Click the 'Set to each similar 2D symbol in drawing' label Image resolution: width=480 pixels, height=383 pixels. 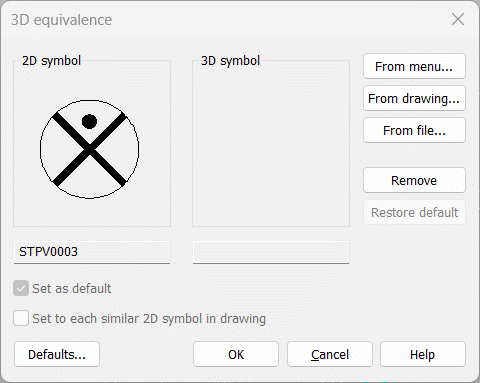(149, 319)
